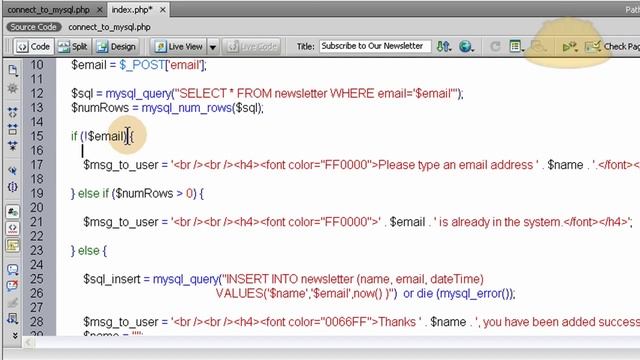Click "is already in the system" string
Screen dimensions: 640x360
500,222
